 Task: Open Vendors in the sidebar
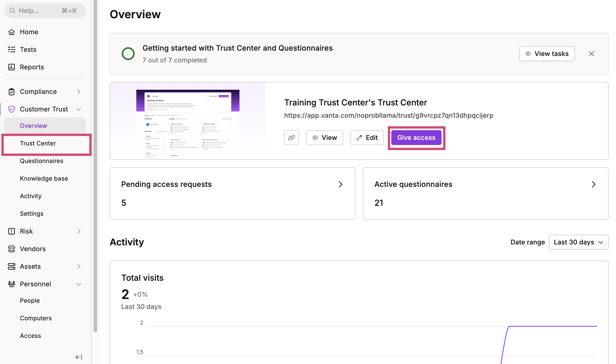click(x=45, y=249)
